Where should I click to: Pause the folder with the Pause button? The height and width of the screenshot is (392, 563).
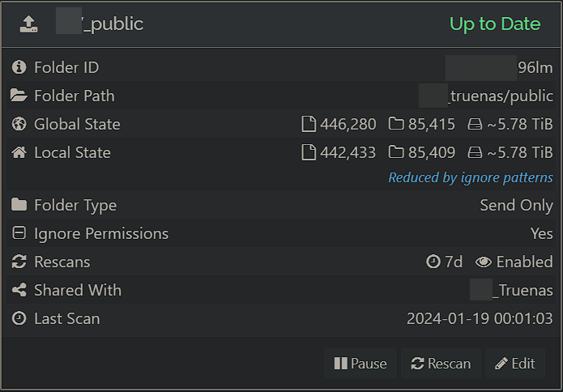(360, 364)
